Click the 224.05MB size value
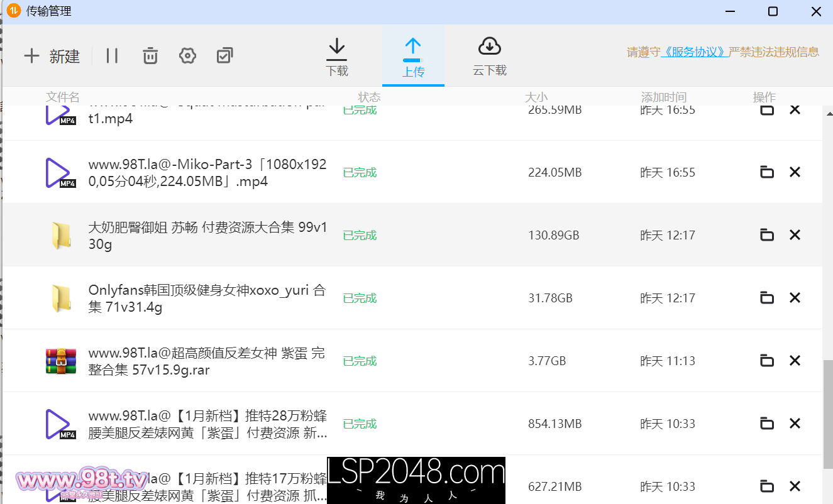This screenshot has width=833, height=504. pos(555,172)
